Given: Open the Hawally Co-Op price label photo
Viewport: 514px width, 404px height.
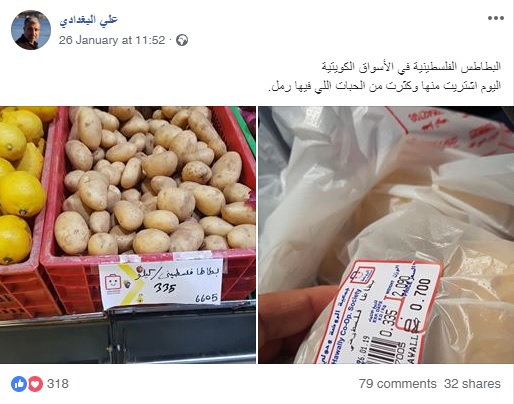Looking at the screenshot, I should [x=386, y=235].
